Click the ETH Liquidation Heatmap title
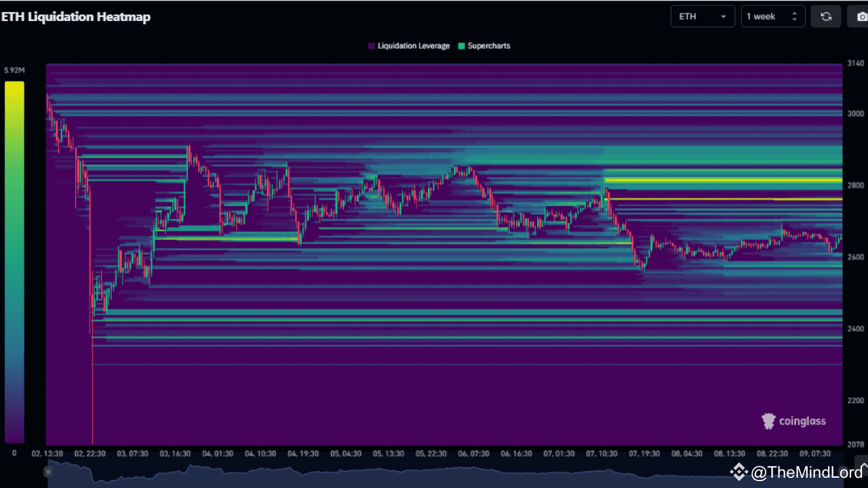The image size is (868, 488). click(x=76, y=16)
